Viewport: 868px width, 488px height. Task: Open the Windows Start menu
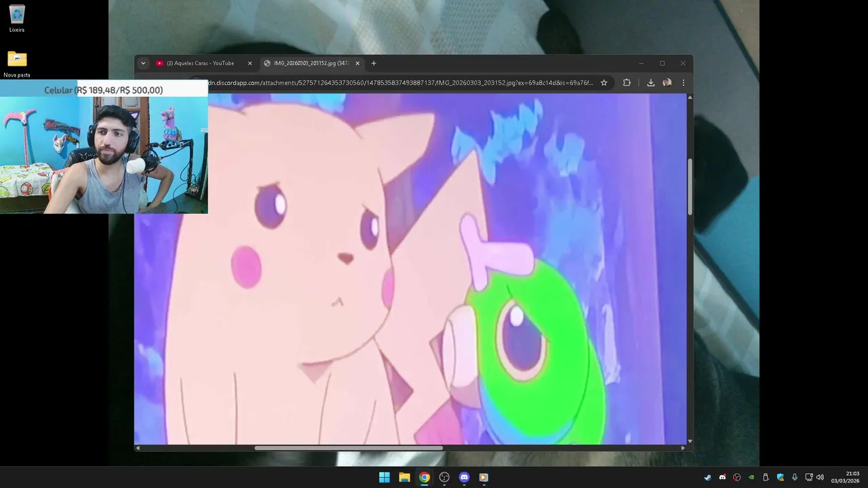(384, 477)
